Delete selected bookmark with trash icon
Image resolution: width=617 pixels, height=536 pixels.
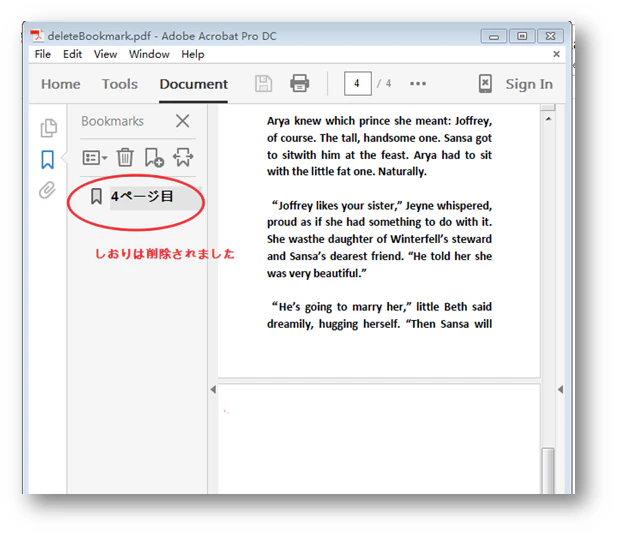click(x=125, y=157)
